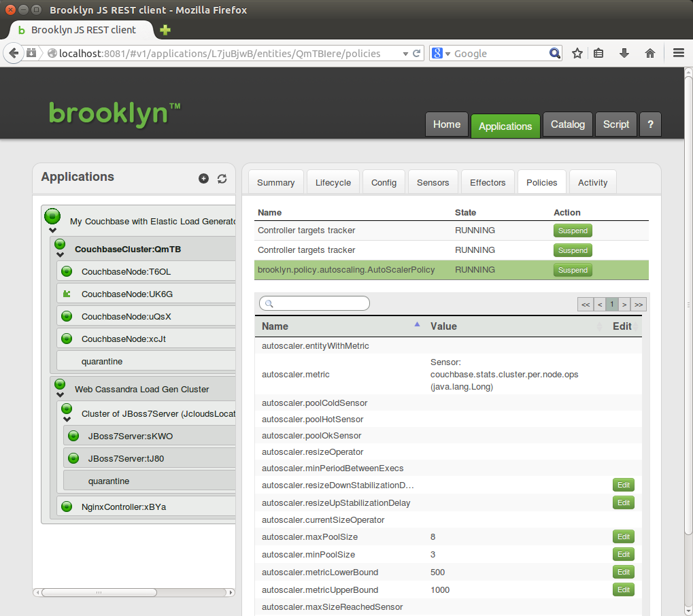
Task: Select page 1 in the pager
Action: coord(612,305)
